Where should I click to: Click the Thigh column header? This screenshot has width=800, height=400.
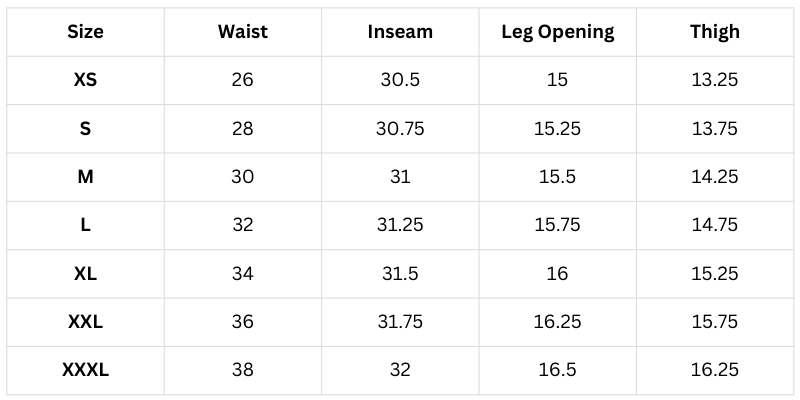714,31
